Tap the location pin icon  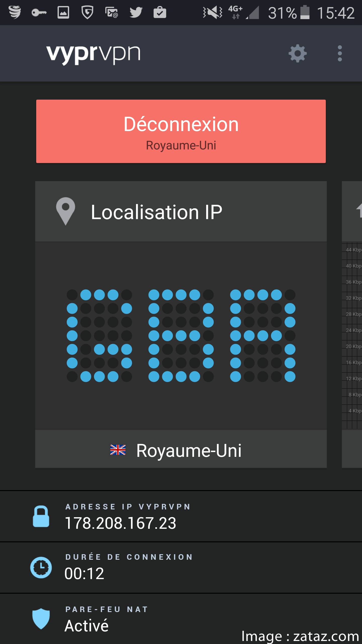(x=66, y=211)
